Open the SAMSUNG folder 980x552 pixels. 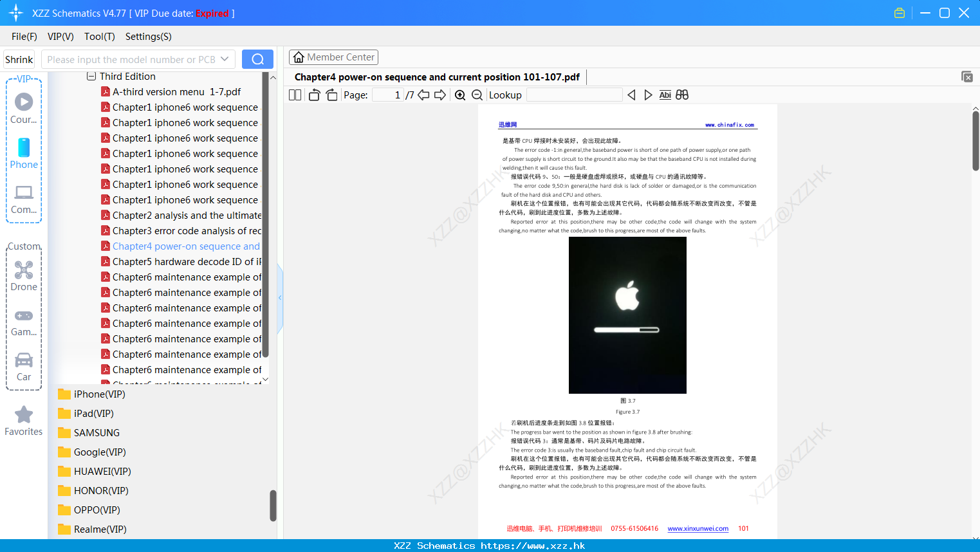tap(89, 433)
